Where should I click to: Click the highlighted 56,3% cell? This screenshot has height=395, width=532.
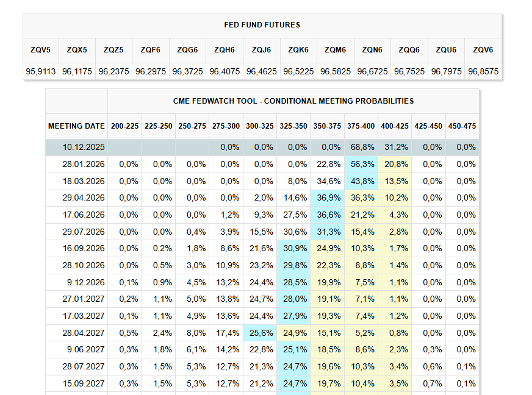click(361, 164)
